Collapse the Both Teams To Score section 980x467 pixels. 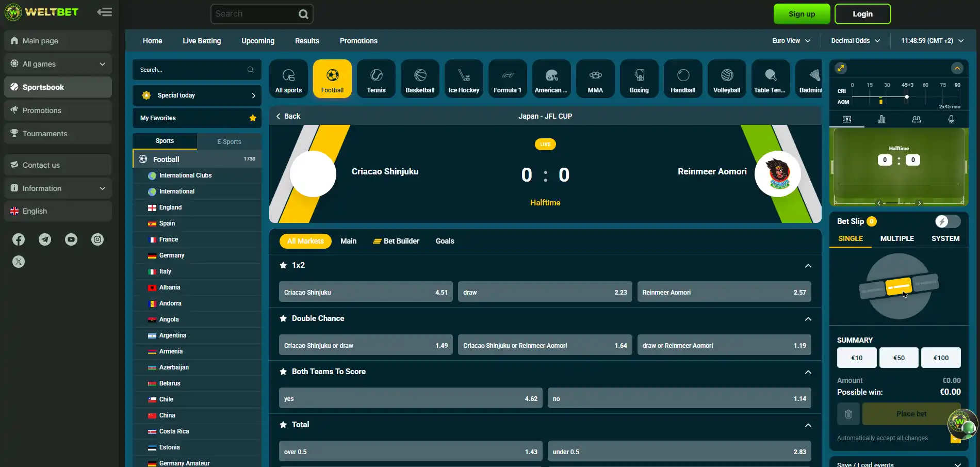[x=808, y=372]
